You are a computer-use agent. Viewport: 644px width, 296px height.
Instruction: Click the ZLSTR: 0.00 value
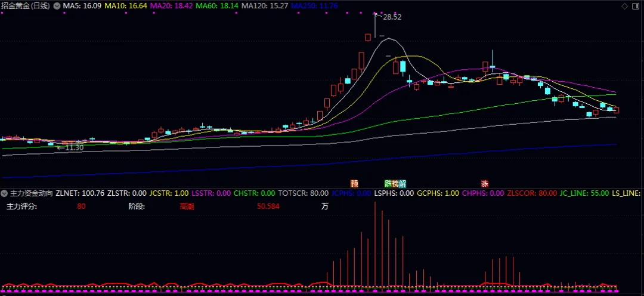(x=126, y=193)
